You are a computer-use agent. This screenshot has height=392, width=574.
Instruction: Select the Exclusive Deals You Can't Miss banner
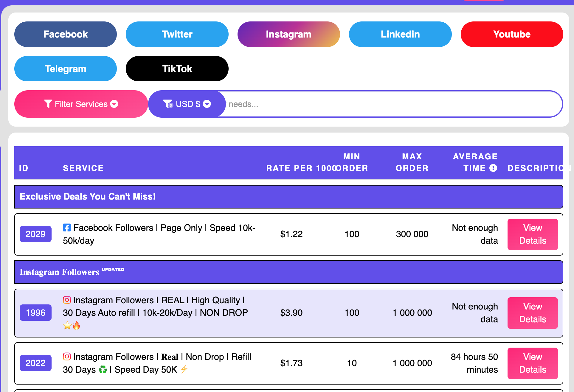(289, 197)
